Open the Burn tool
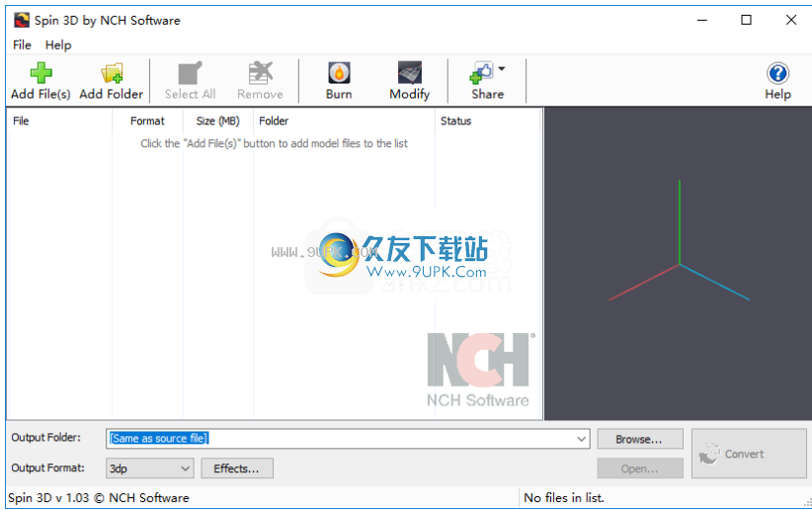This screenshot has width=812, height=510. 339,81
